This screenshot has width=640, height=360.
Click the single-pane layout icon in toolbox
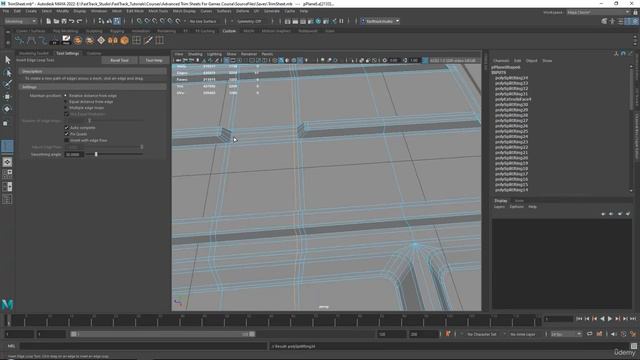point(7,162)
